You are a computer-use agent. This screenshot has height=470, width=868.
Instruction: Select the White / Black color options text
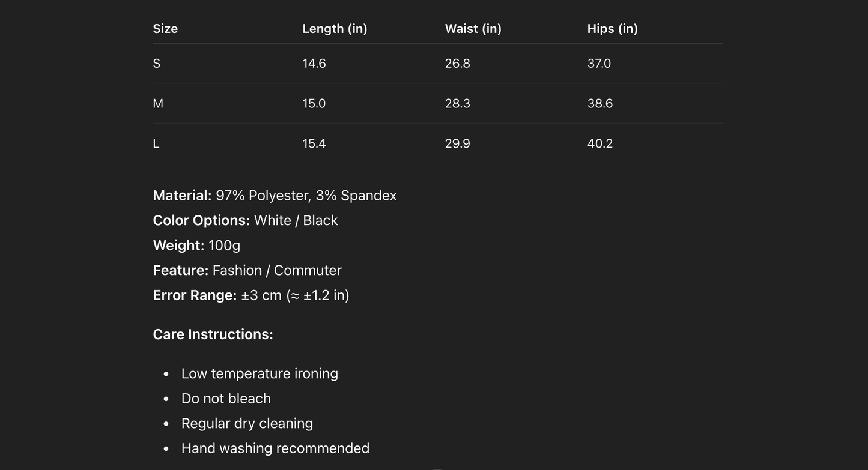[296, 220]
